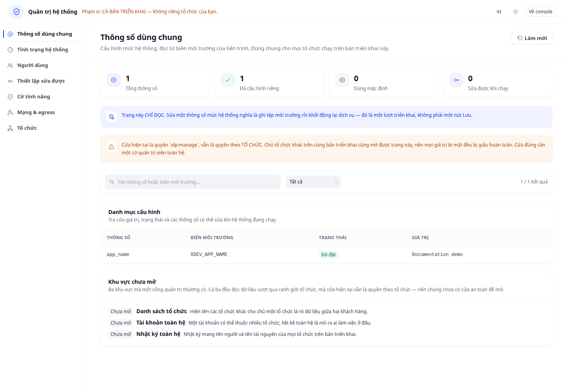Click the Tổng thông số card icon
This screenshot has width=565, height=392.
point(114,80)
